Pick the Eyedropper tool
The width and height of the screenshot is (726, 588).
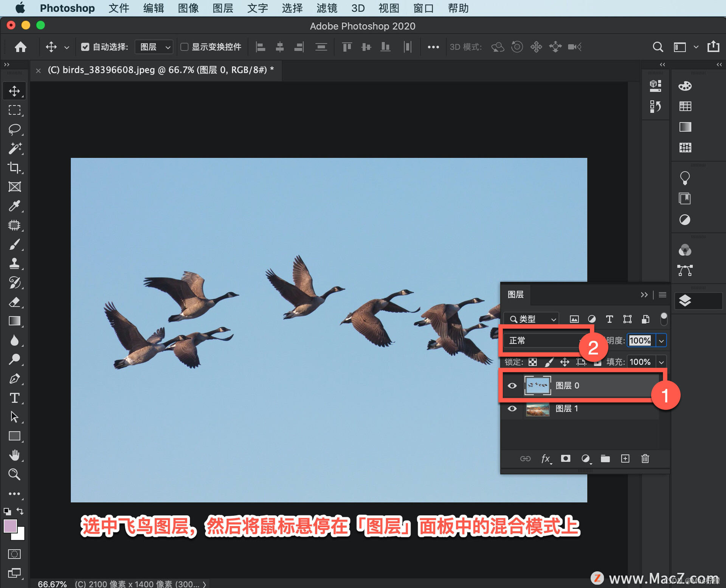click(x=14, y=206)
